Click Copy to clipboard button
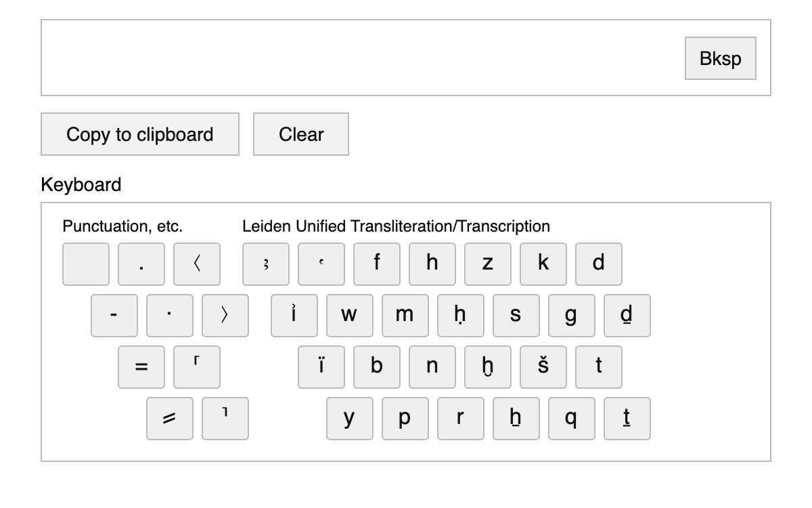The image size is (812, 508). click(140, 134)
